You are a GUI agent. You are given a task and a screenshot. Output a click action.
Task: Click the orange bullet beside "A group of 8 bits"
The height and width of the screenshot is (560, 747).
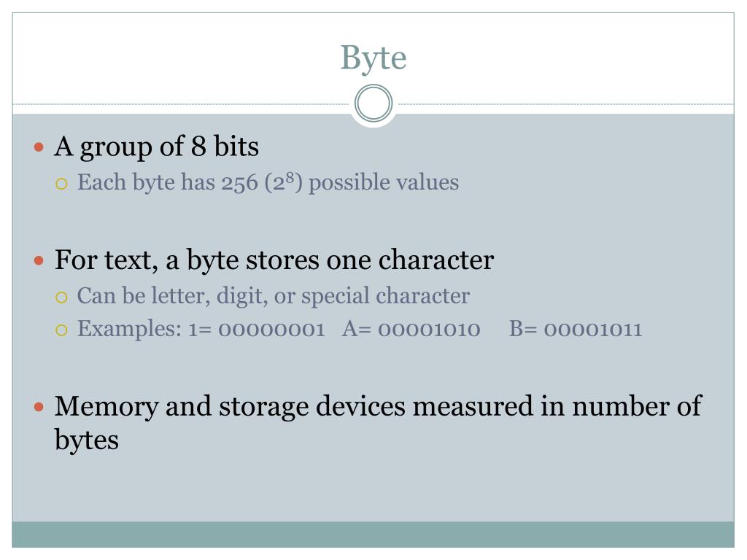(x=40, y=147)
